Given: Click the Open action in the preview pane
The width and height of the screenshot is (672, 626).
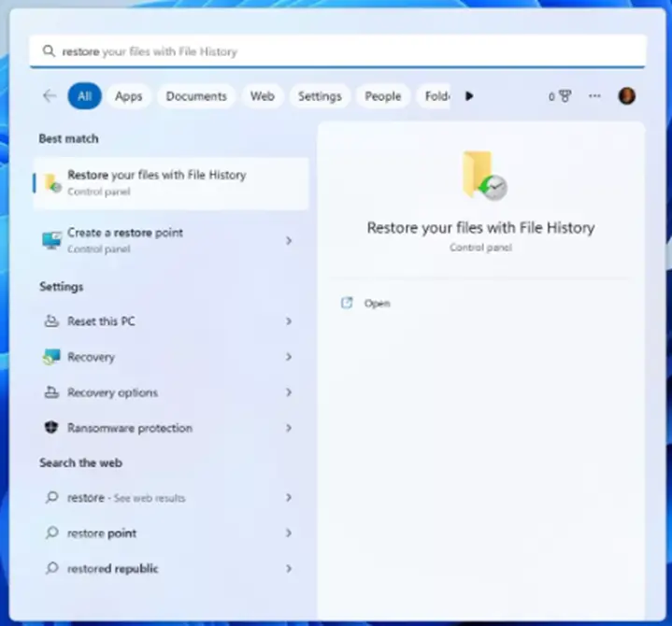Looking at the screenshot, I should pos(378,304).
